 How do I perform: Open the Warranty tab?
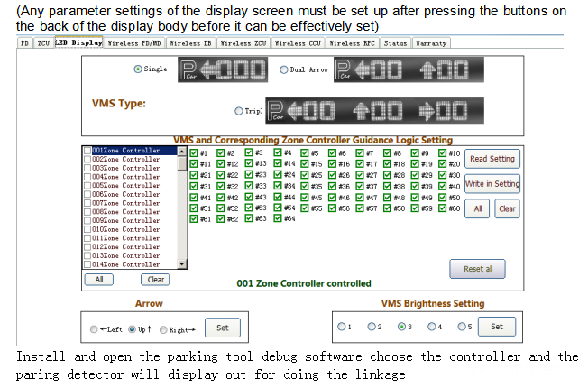point(430,42)
